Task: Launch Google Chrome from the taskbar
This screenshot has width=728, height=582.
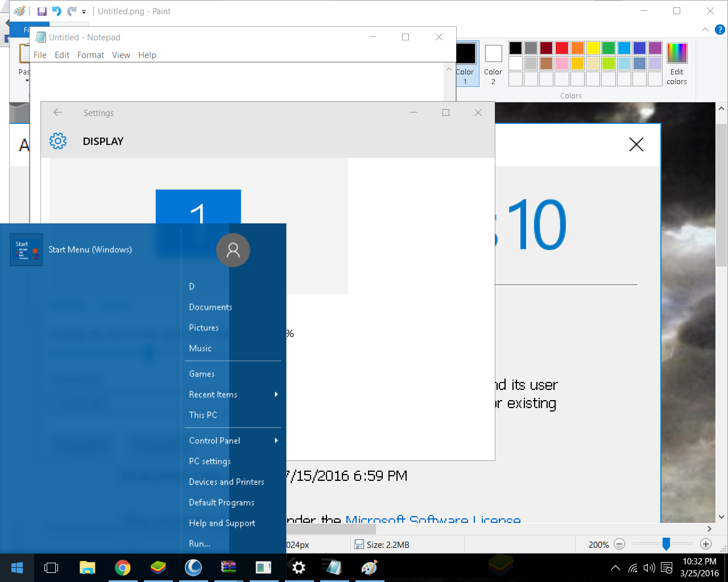Action: coord(122,568)
